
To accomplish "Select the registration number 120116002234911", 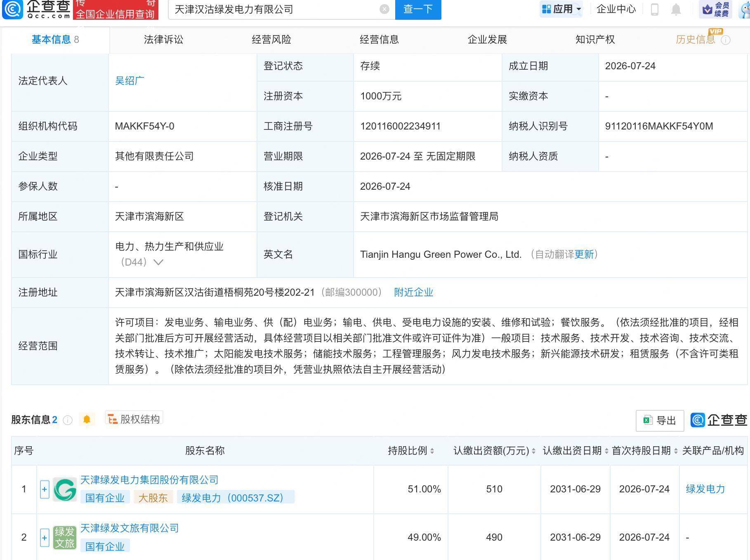I will point(400,126).
